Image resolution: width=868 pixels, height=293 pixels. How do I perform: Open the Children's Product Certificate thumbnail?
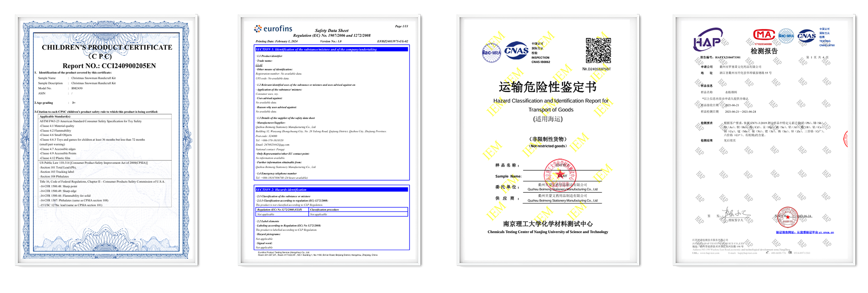[107, 140]
